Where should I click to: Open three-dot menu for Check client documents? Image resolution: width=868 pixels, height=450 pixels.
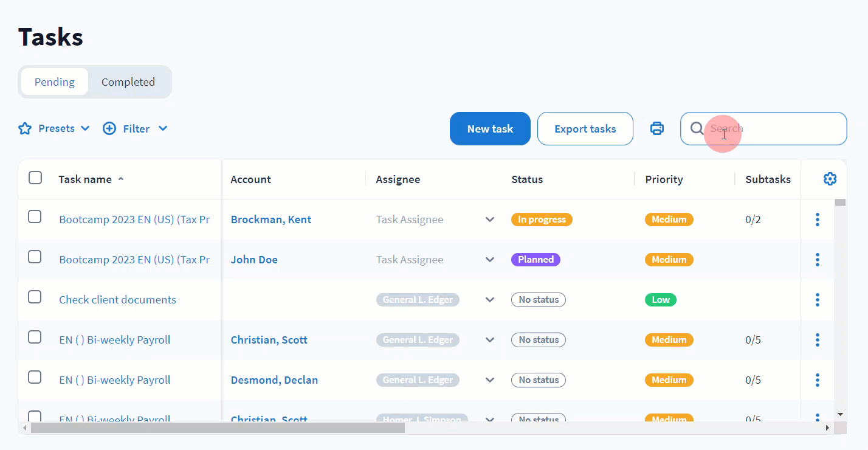818,300
